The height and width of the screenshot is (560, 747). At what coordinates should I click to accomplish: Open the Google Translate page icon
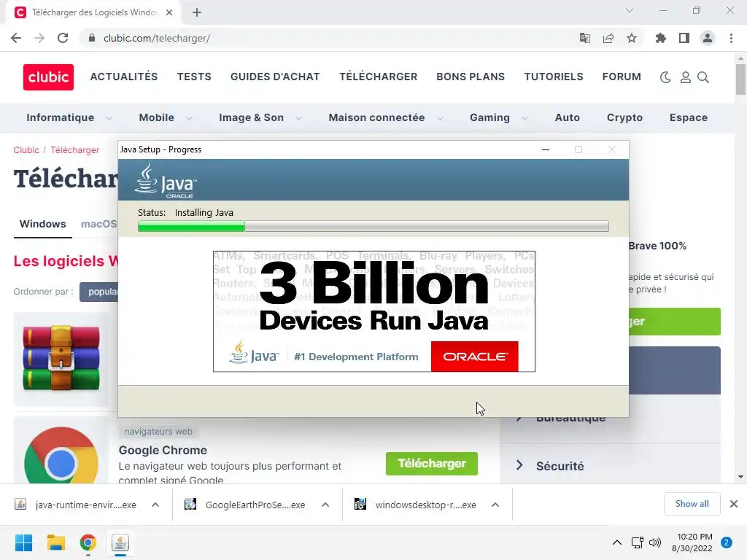point(585,38)
